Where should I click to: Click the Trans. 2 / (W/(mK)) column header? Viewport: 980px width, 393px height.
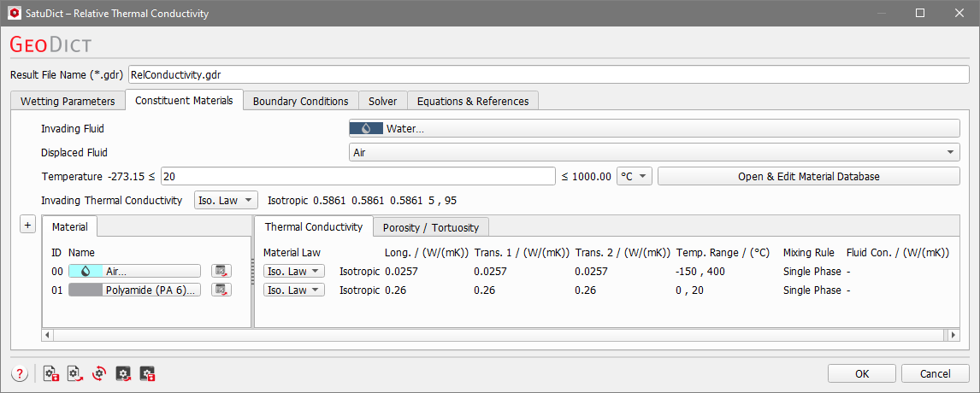click(623, 253)
